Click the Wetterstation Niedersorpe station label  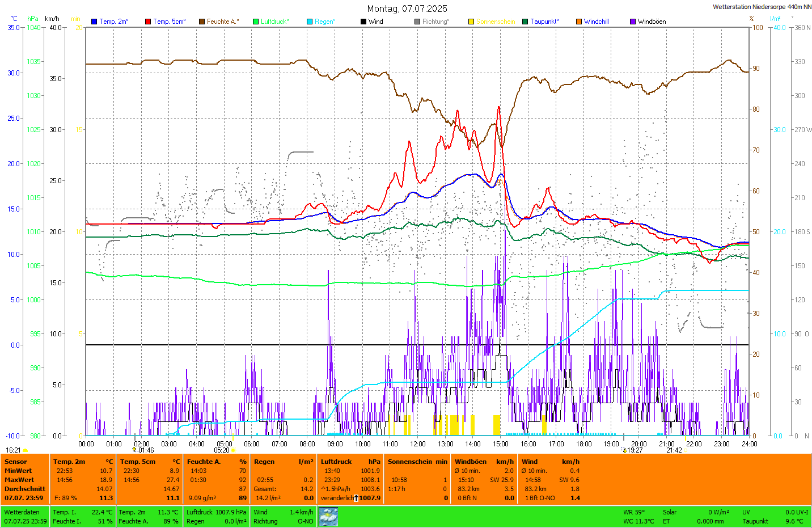pyautogui.click(x=762, y=7)
